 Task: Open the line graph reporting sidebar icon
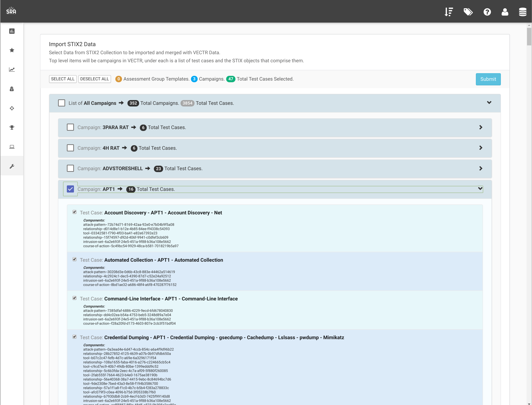point(12,70)
